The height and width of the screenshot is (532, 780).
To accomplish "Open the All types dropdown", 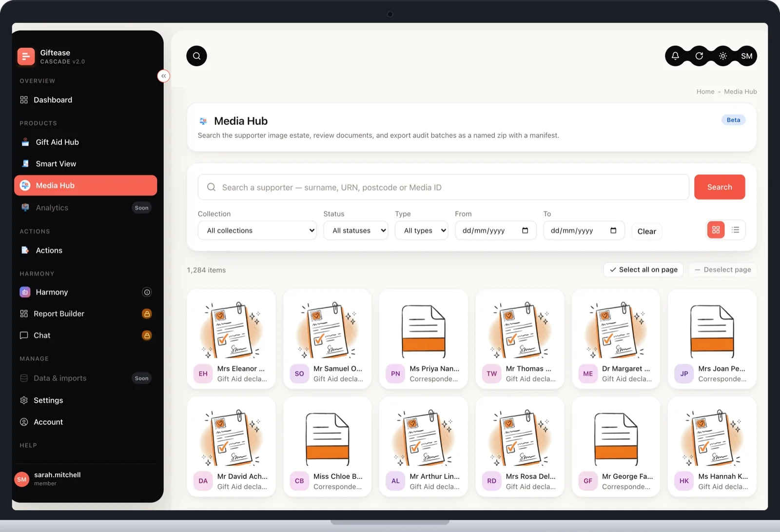I will (x=422, y=231).
